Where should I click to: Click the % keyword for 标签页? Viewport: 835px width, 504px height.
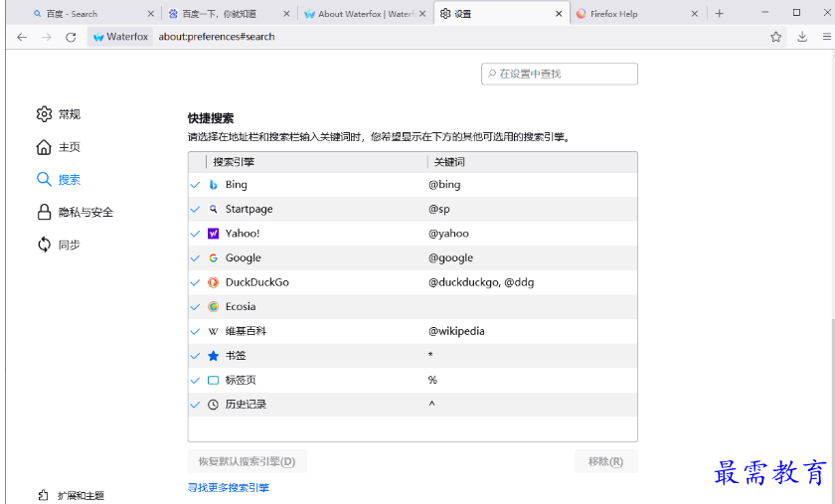coord(432,380)
